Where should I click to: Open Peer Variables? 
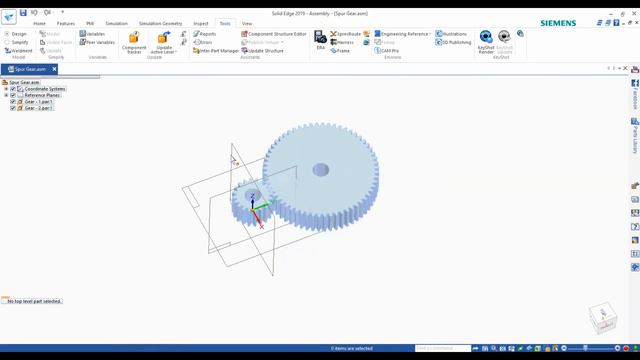point(97,42)
